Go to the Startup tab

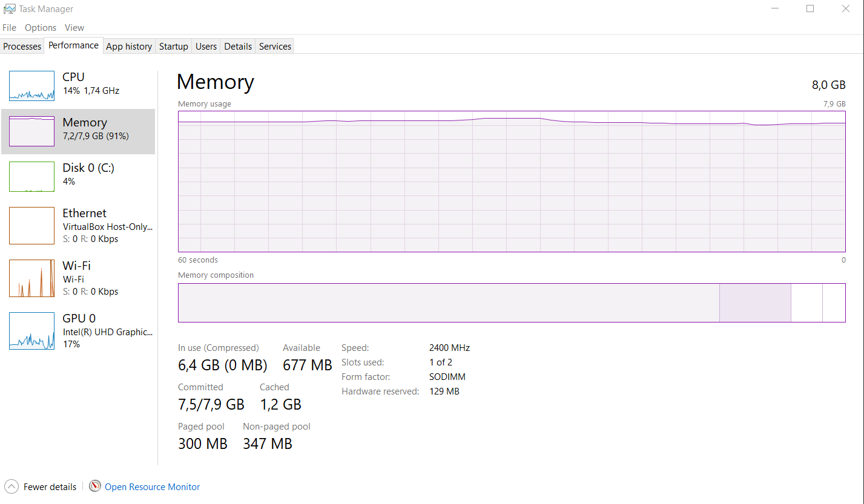(x=174, y=47)
